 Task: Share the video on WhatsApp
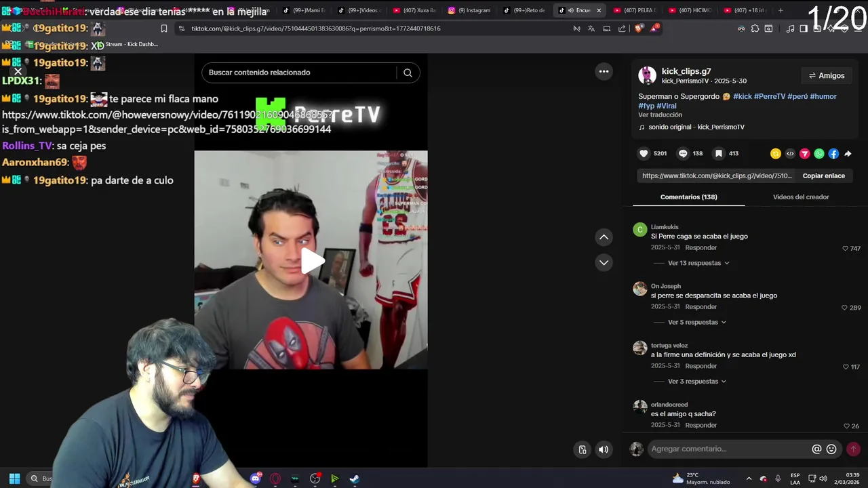[819, 154]
